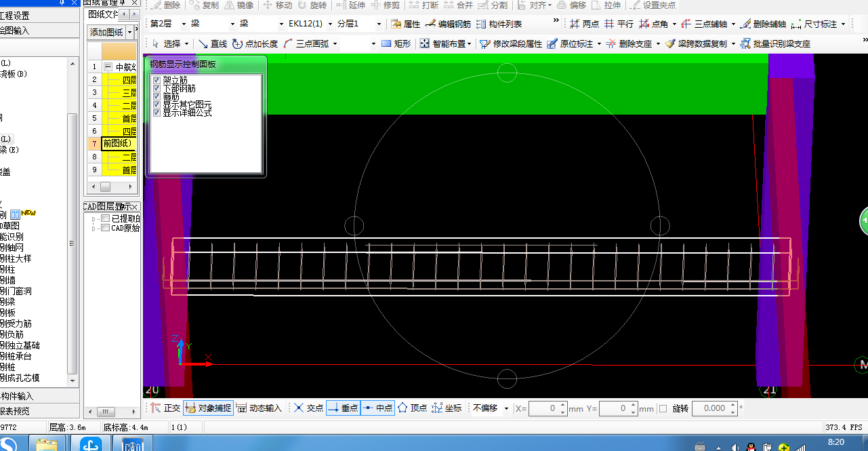Toggle 显示其它图元 checkbox
This screenshot has width=868, height=451.
pos(157,105)
